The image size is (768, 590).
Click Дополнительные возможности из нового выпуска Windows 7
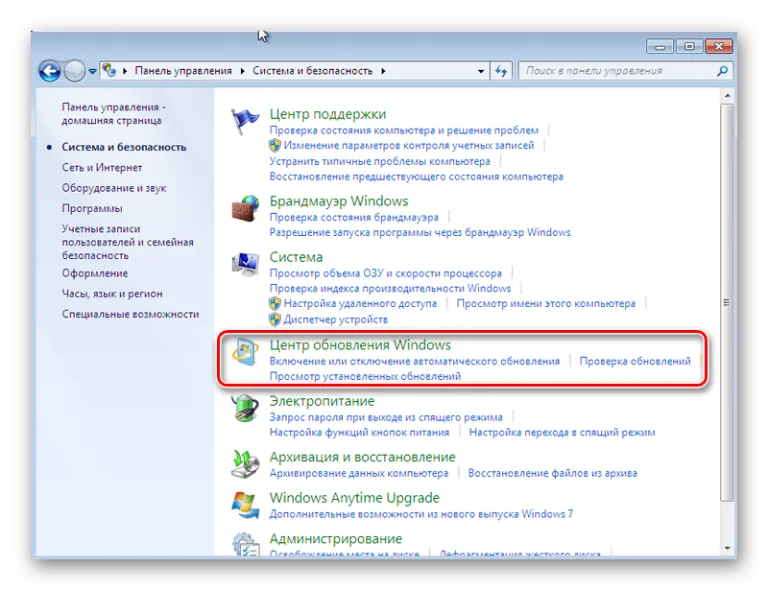tap(421, 514)
